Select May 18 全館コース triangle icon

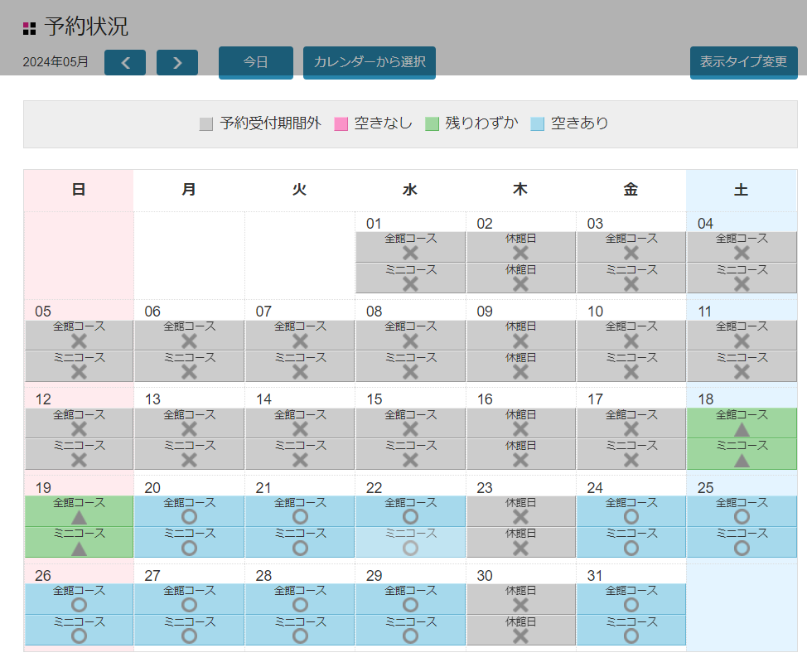[742, 429]
